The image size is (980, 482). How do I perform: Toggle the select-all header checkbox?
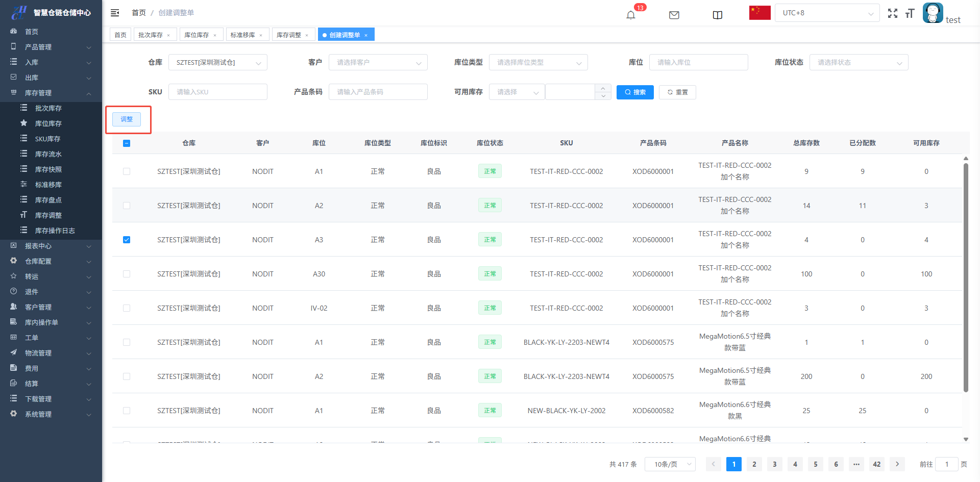pos(127,143)
